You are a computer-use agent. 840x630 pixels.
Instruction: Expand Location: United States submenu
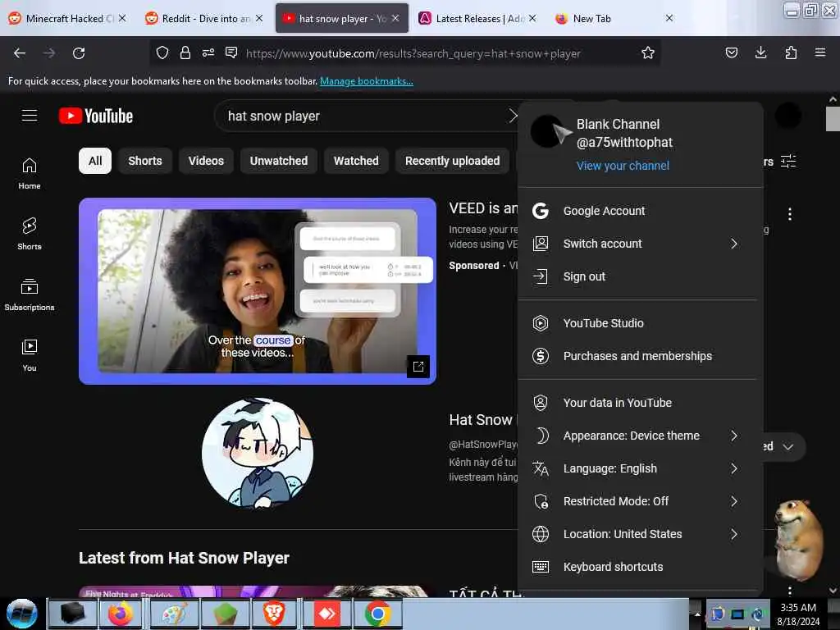[734, 534]
